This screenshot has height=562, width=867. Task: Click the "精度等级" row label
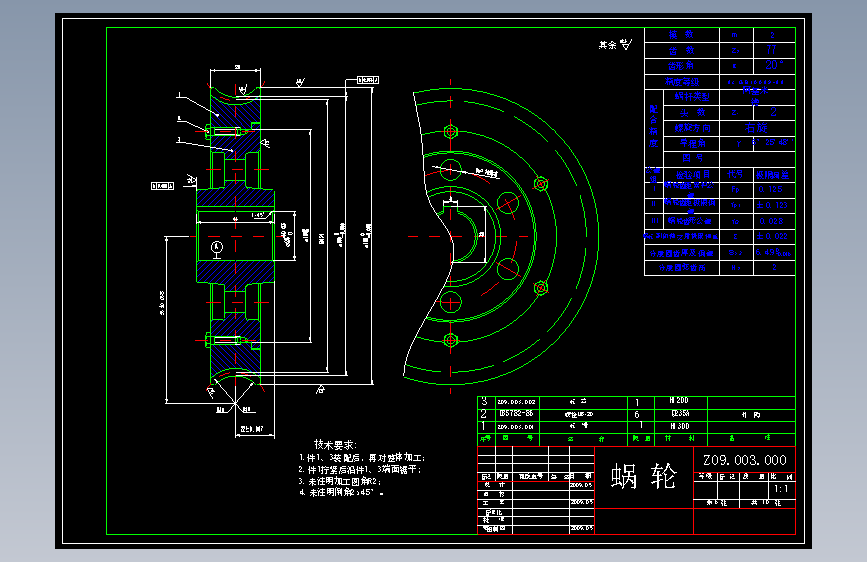tap(682, 82)
